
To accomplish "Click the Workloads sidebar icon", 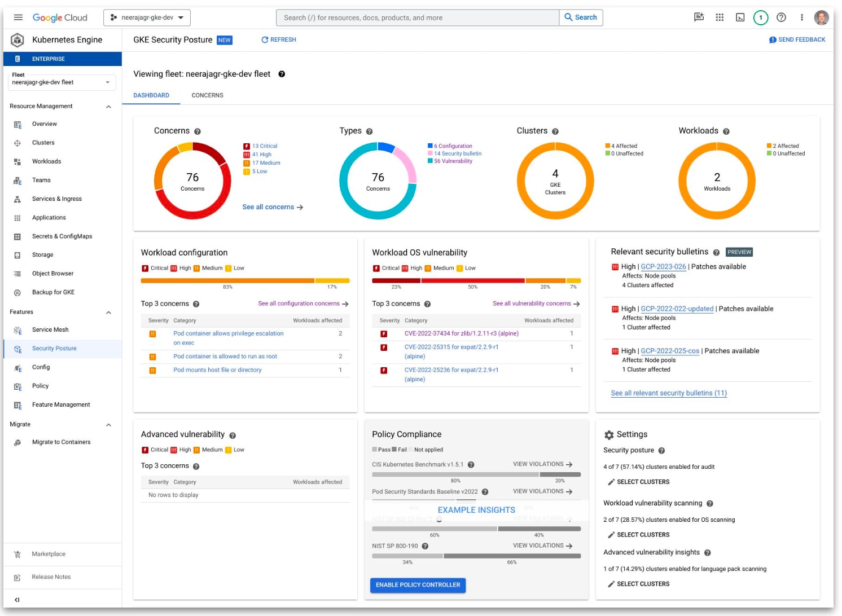I will click(17, 161).
